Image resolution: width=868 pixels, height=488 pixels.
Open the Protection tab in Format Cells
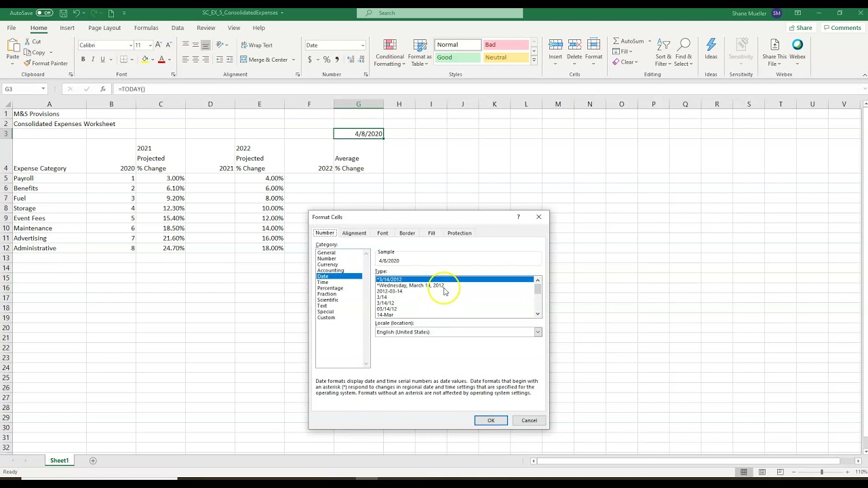(459, 233)
